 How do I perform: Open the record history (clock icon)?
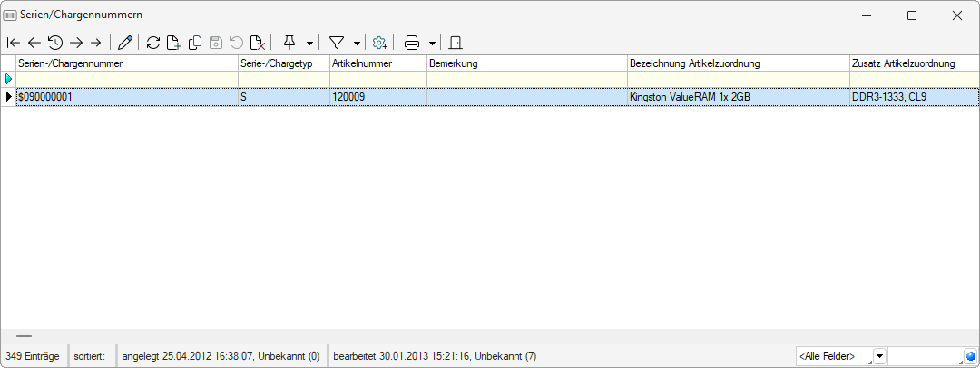coord(54,43)
